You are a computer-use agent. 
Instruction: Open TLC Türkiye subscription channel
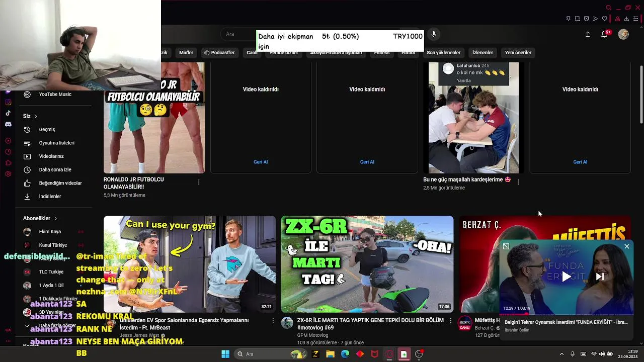click(54, 272)
